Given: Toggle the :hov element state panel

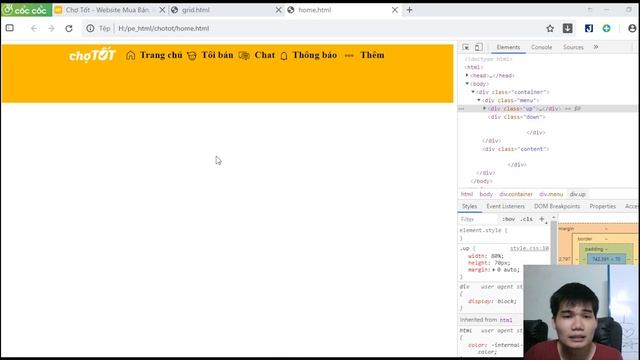Looking at the screenshot, I should point(508,220).
